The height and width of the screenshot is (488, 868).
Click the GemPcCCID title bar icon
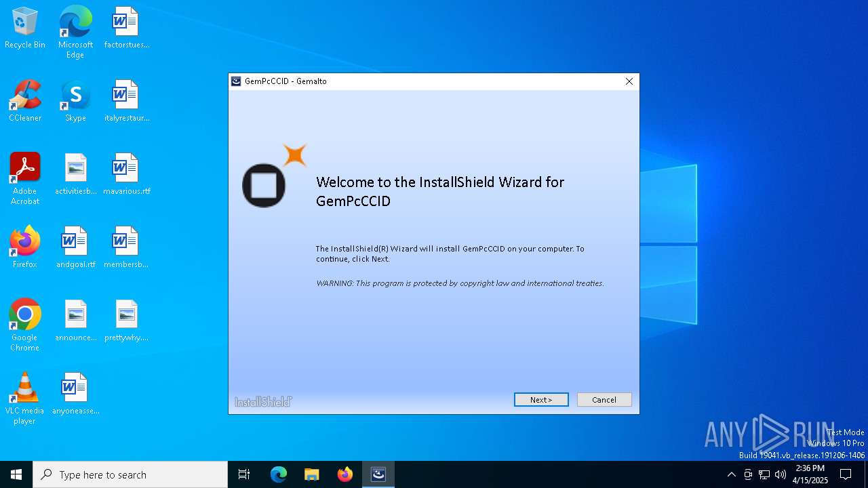[x=236, y=81]
